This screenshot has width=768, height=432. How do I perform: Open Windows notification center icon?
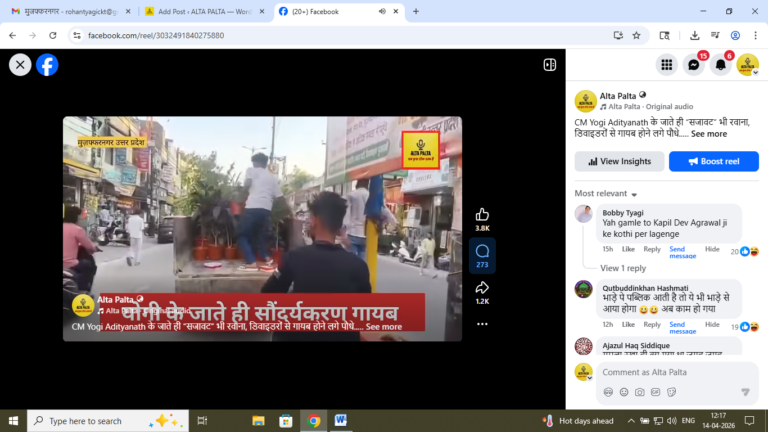click(x=749, y=421)
